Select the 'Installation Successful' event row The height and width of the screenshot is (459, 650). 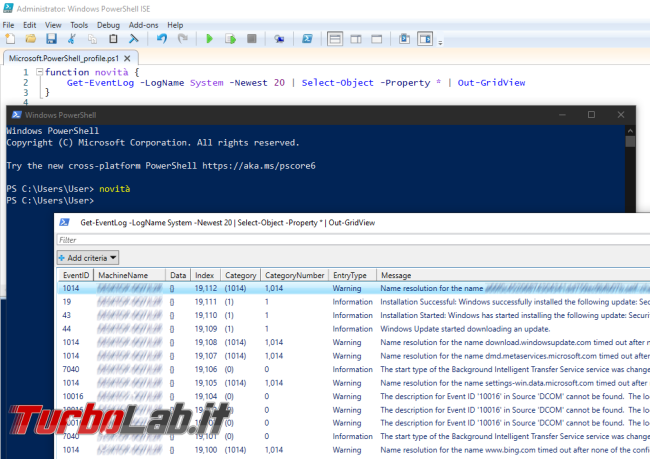(x=354, y=302)
